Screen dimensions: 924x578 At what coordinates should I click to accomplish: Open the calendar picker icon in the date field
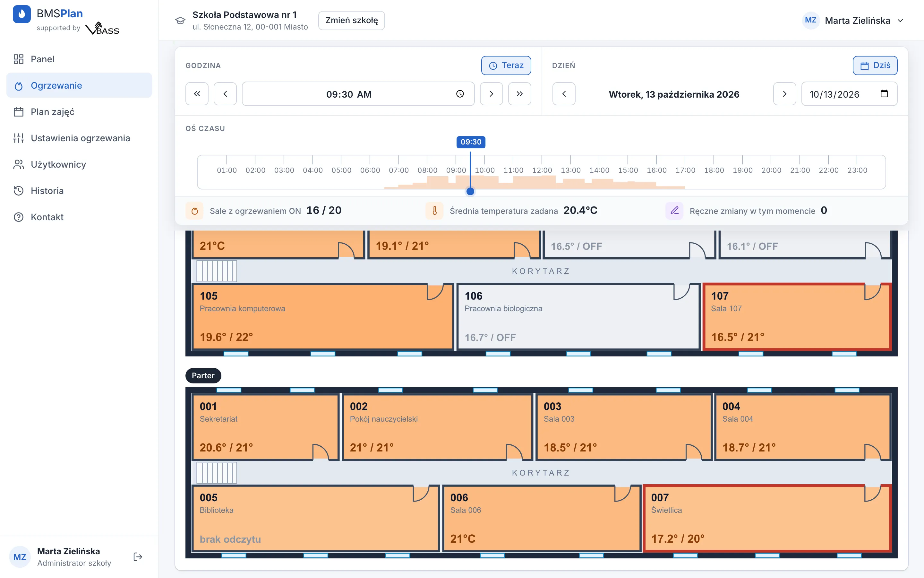pos(884,94)
